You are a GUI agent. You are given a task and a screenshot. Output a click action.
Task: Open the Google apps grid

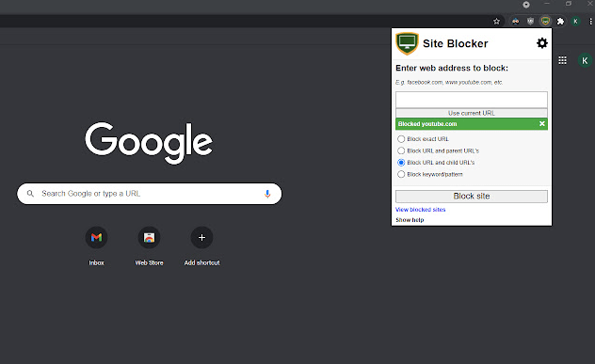562,60
